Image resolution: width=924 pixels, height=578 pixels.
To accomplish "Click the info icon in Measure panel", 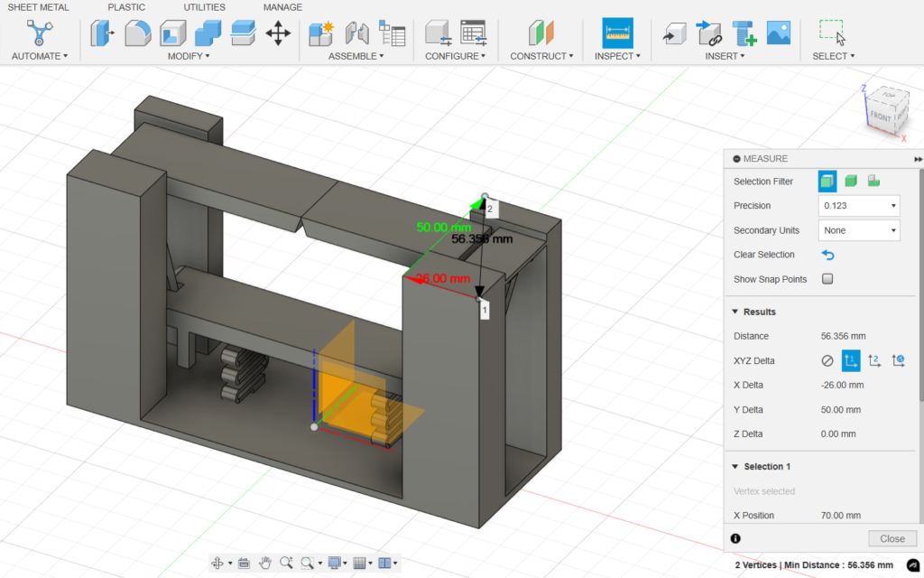I will 735,538.
